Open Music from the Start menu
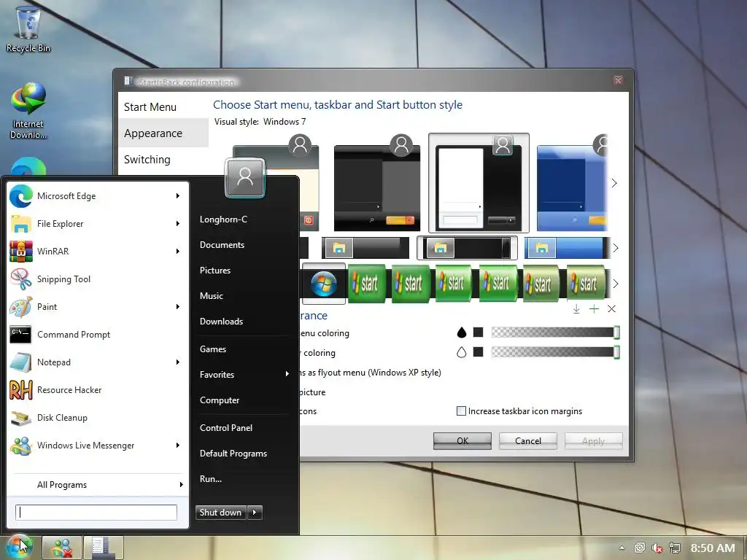Viewport: 747px width, 560px height. click(x=212, y=296)
